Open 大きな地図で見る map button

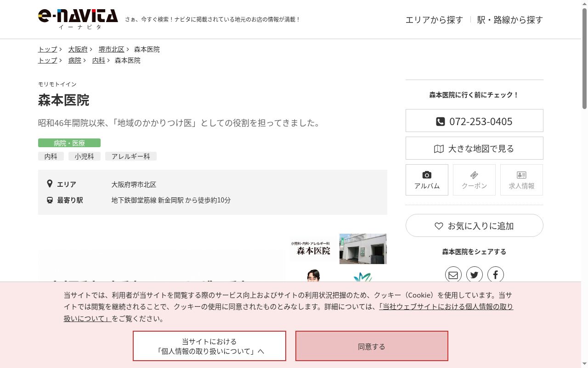coord(475,148)
